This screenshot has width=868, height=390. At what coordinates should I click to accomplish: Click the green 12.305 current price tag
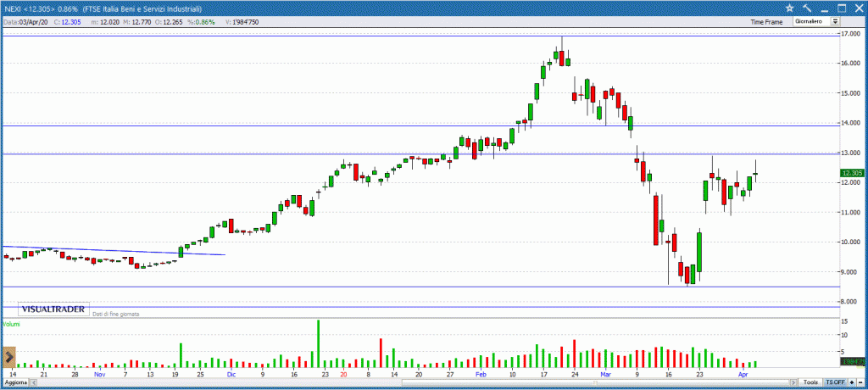point(851,174)
